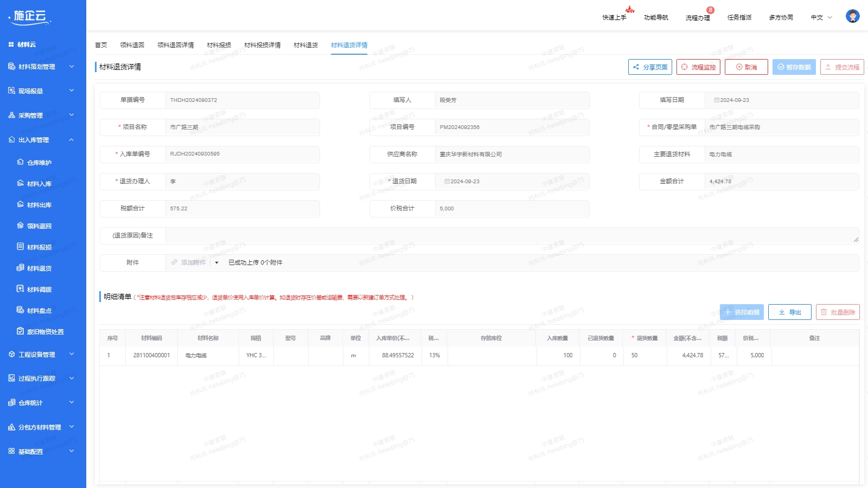Open the 中文 language dropdown
The height and width of the screenshot is (488, 868).
(821, 17)
